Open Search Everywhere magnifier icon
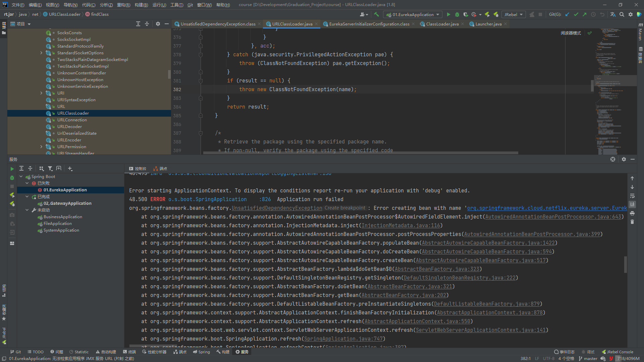Screen dimensions: 644x362 pyautogui.click(x=622, y=14)
